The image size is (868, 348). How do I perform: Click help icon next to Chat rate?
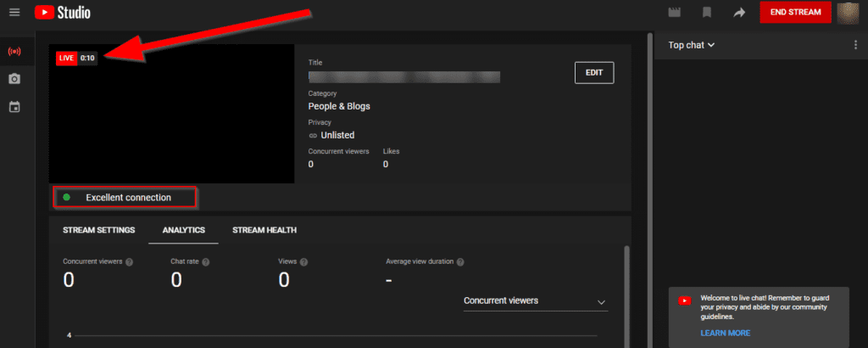(205, 261)
